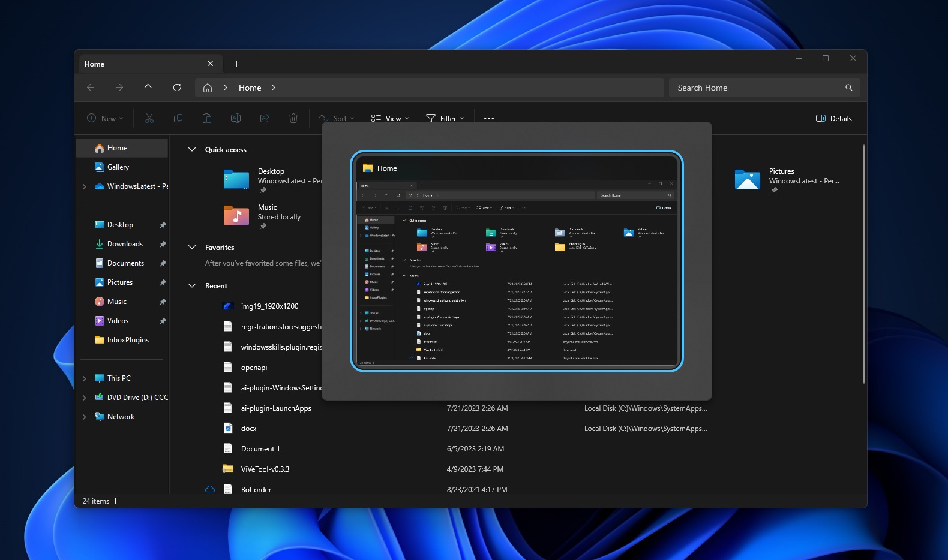Screen dimensions: 948x560
Task: Expand This PC tree node
Action: pos(84,378)
